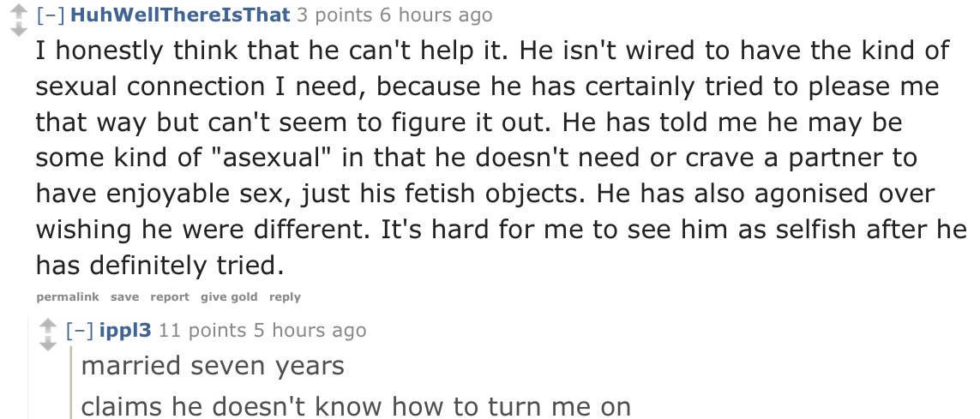Give gold to this comment
The height and width of the screenshot is (419, 980).
pyautogui.click(x=229, y=296)
